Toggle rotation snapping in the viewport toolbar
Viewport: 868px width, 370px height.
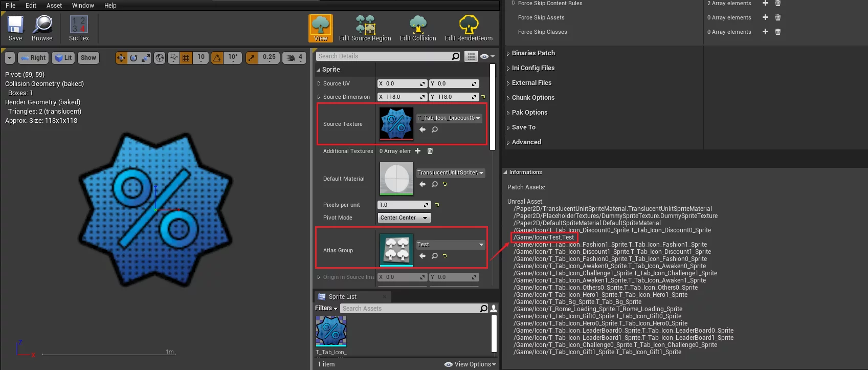(x=217, y=58)
